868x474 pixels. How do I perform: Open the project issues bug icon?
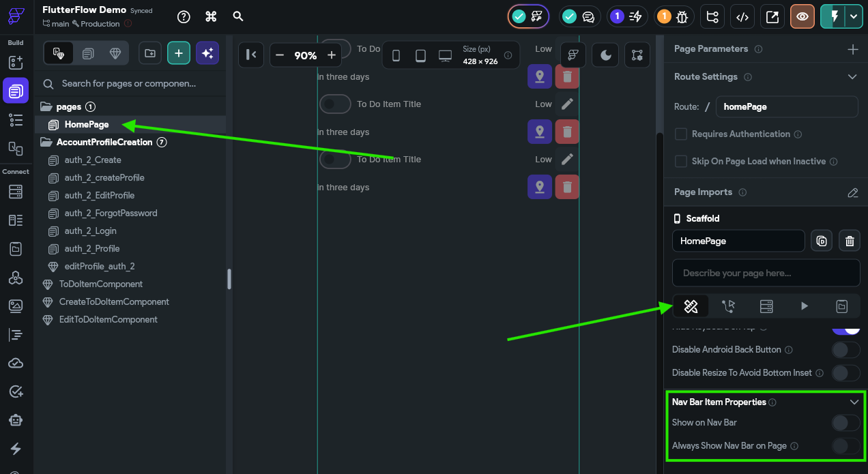pyautogui.click(x=675, y=17)
